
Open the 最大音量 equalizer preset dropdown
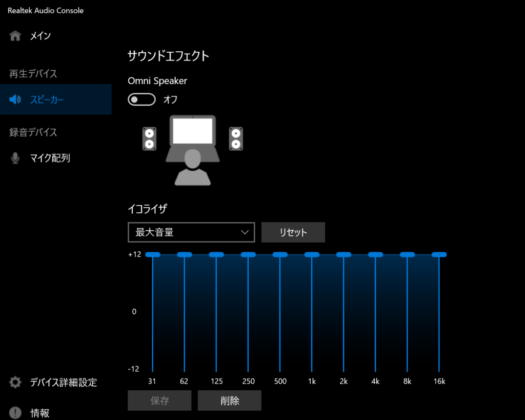(191, 232)
